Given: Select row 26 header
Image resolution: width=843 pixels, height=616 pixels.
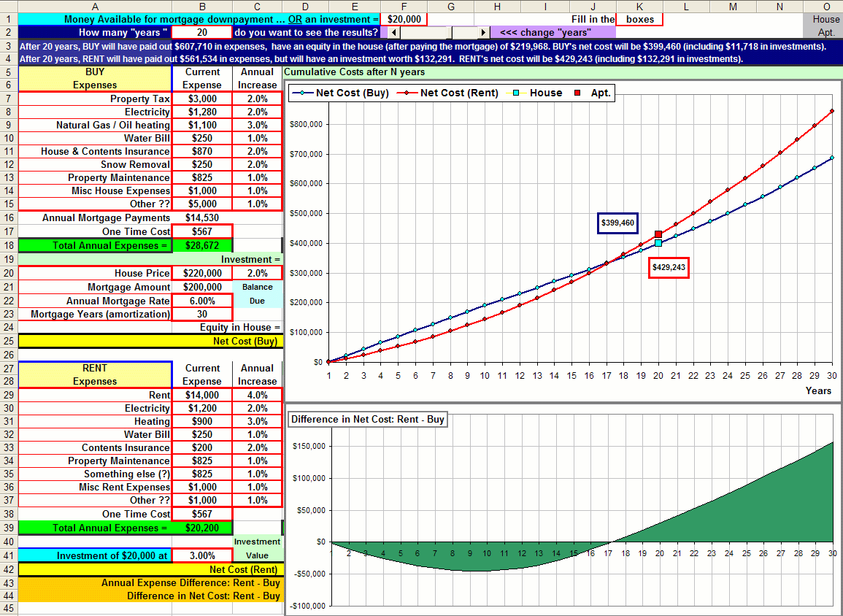Looking at the screenshot, I should 9,355.
